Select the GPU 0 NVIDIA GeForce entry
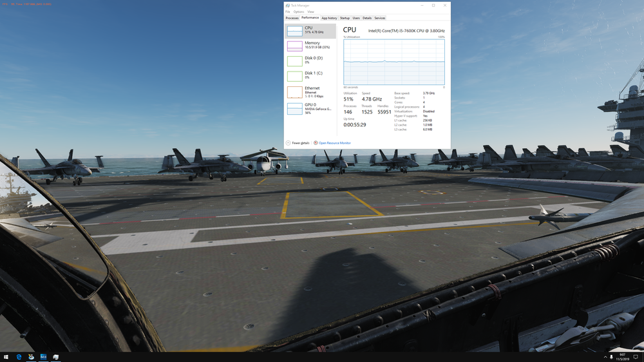 310,108
